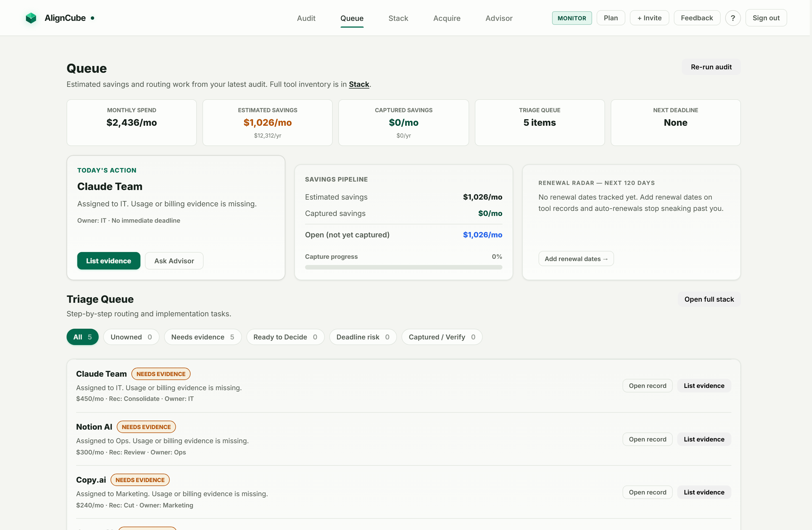
Task: List evidence for Notion AI row
Action: 704,439
